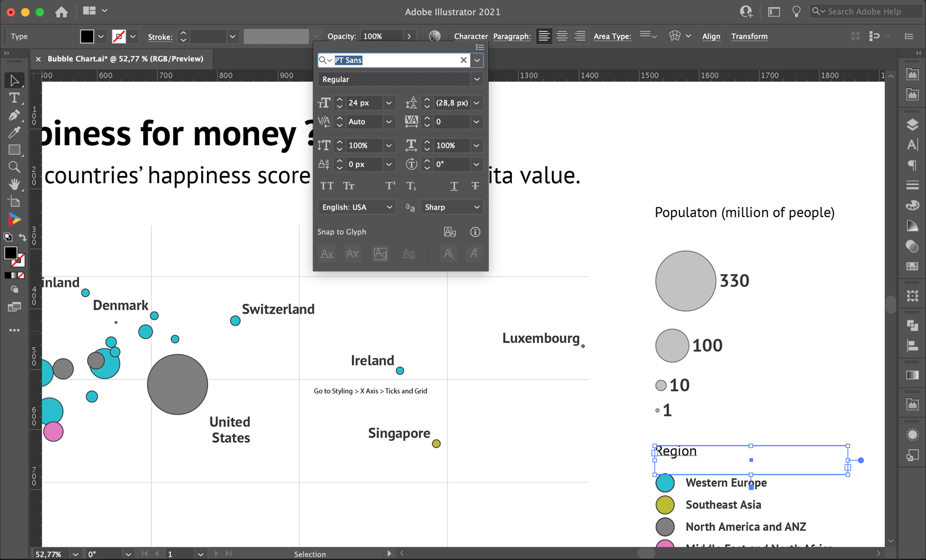This screenshot has width=926, height=560.
Task: Select the Artboard tool
Action: point(15,201)
